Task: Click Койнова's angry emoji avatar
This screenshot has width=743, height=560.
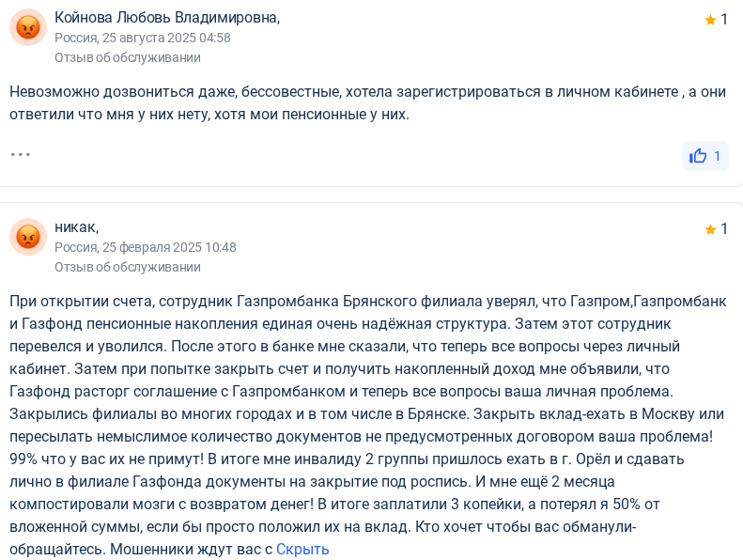Action: [x=28, y=28]
